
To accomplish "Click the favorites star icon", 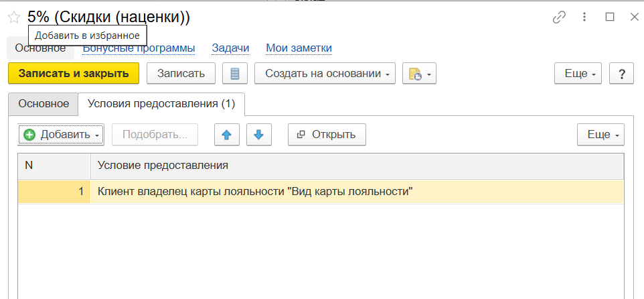I will coord(13,17).
